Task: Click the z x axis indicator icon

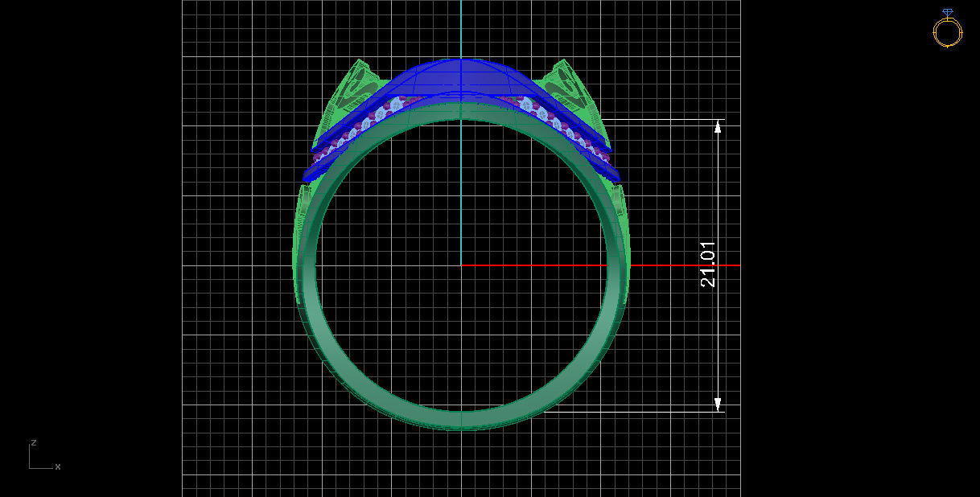Action: pos(44,455)
